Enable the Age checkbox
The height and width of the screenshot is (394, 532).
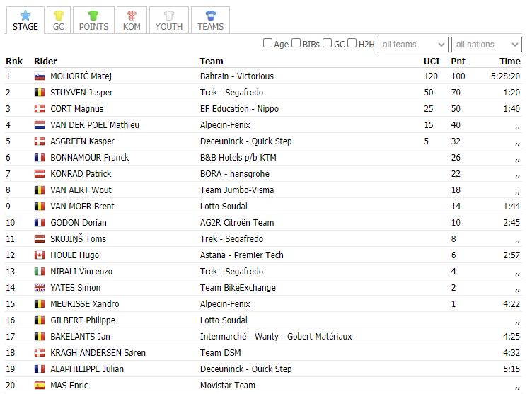pyautogui.click(x=267, y=43)
